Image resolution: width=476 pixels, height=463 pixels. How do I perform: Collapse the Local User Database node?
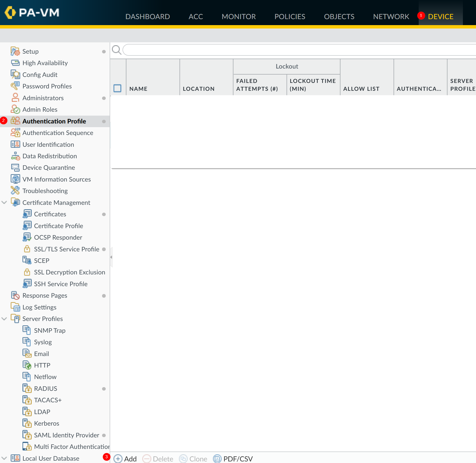4,458
